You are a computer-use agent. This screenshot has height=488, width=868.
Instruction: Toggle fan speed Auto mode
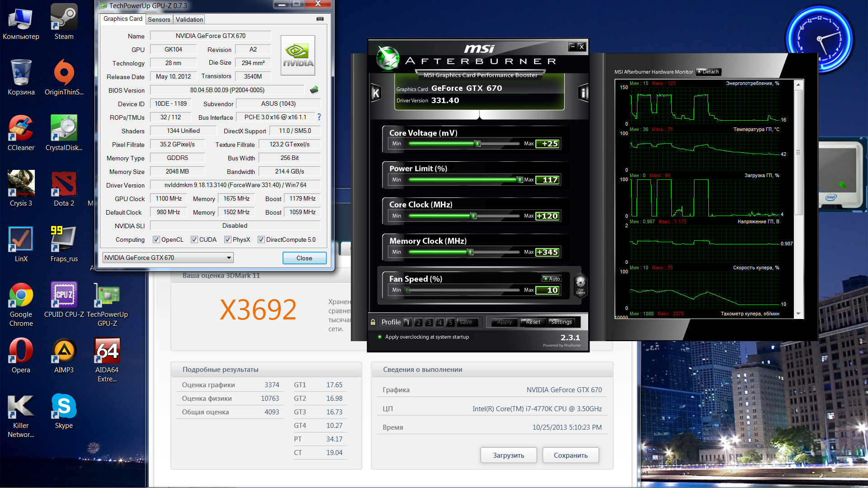click(x=552, y=279)
